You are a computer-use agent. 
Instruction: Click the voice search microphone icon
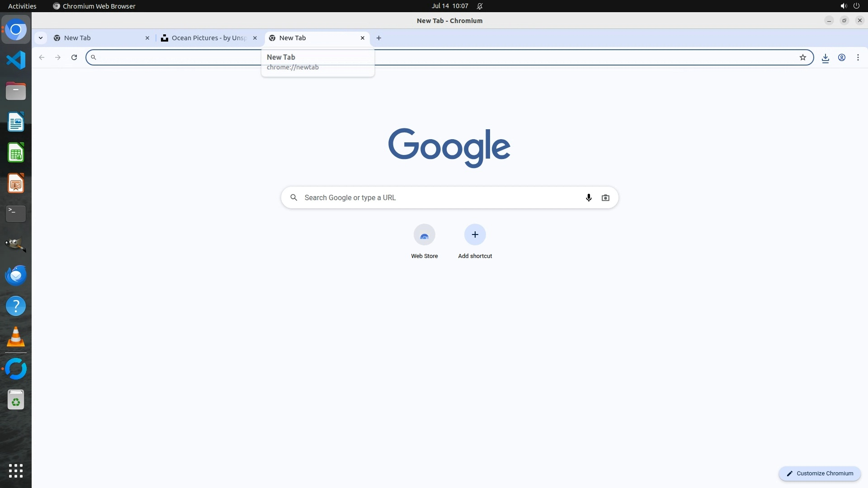[x=589, y=197]
